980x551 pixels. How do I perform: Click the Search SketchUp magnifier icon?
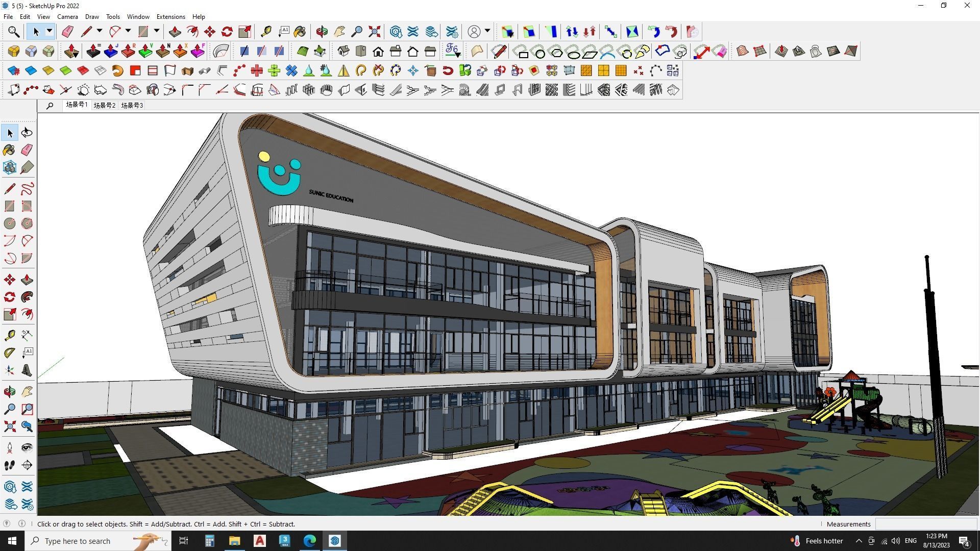tap(14, 32)
